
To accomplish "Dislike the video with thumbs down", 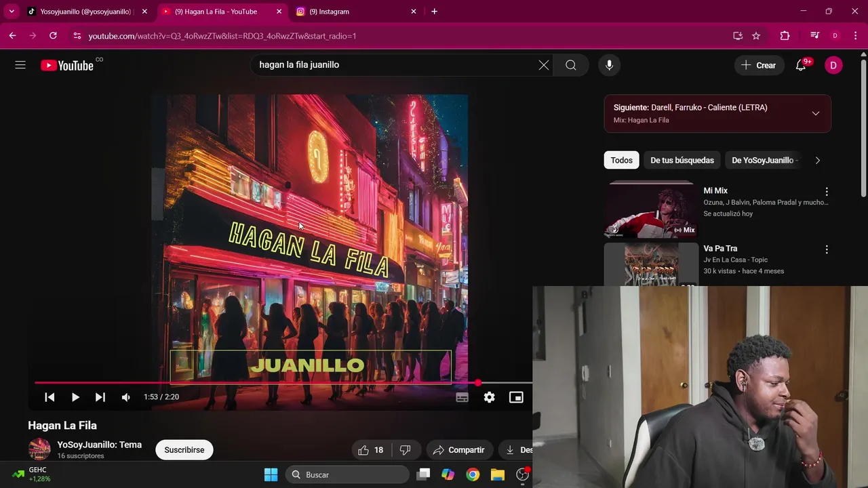I will point(406,450).
